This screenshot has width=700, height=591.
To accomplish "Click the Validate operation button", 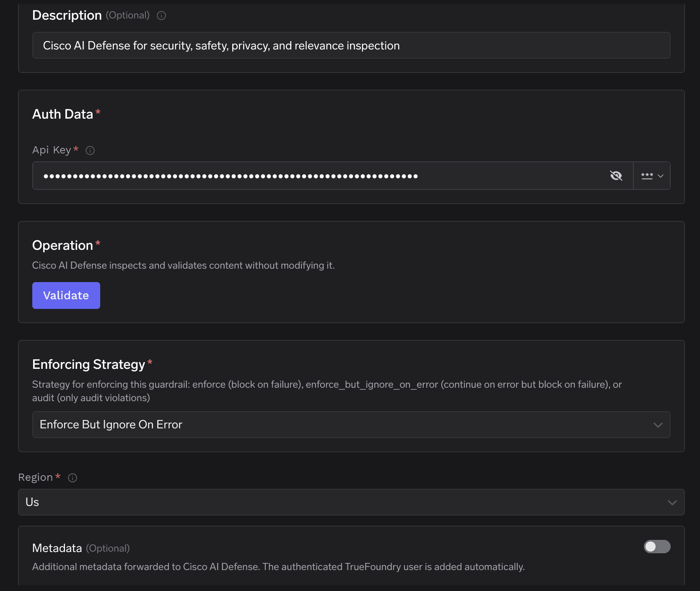I will point(66,295).
